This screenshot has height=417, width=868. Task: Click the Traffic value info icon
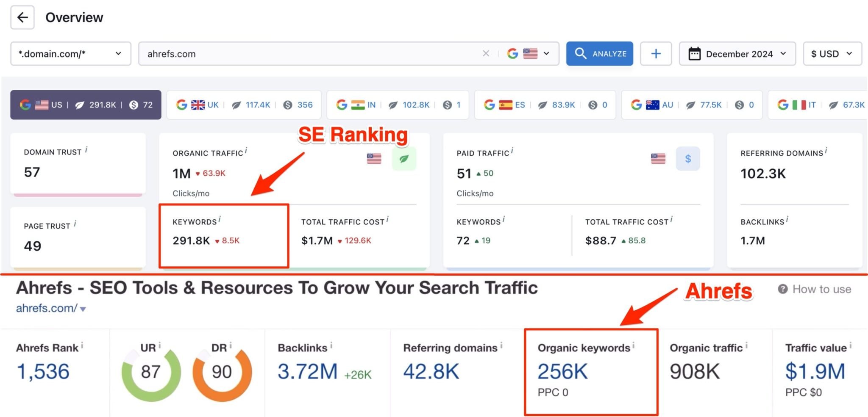(x=850, y=346)
